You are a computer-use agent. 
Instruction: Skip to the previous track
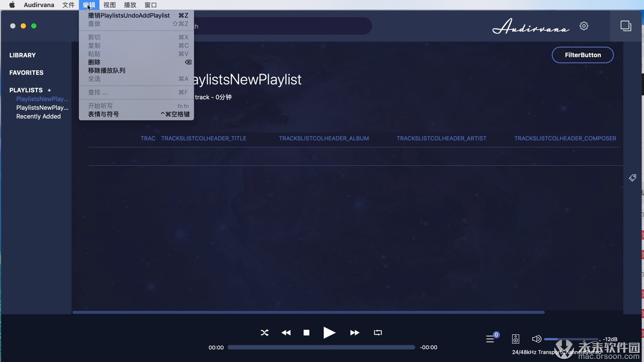tap(286, 333)
